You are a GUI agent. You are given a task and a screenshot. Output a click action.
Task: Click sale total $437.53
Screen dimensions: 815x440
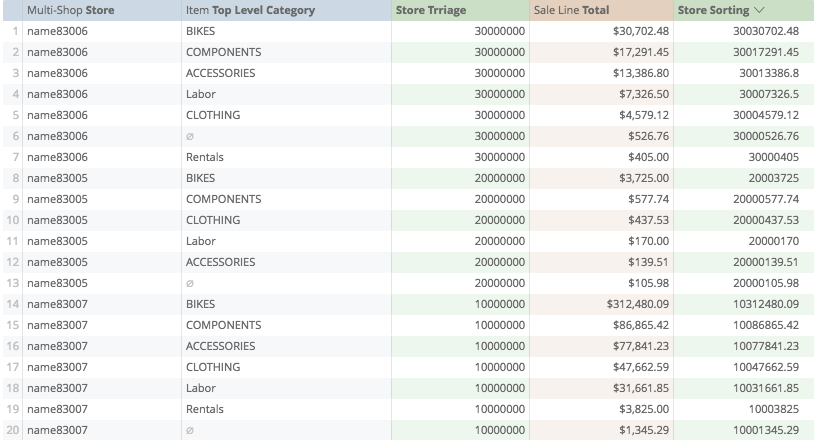648,220
